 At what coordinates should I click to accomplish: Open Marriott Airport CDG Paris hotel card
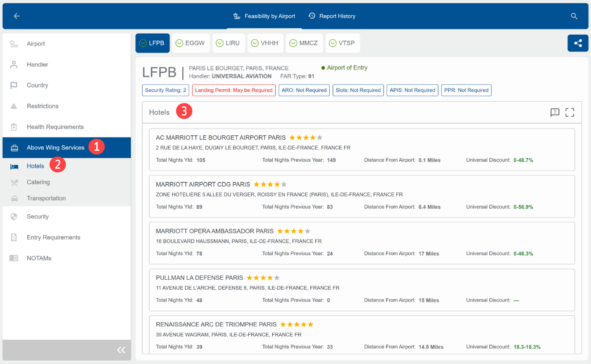pyautogui.click(x=362, y=196)
